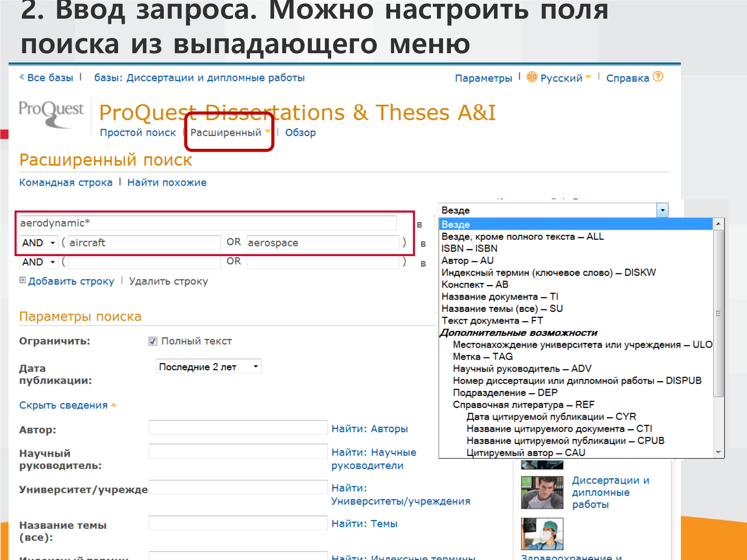Click the globe language icon
The image size is (747, 560).
coord(532,77)
